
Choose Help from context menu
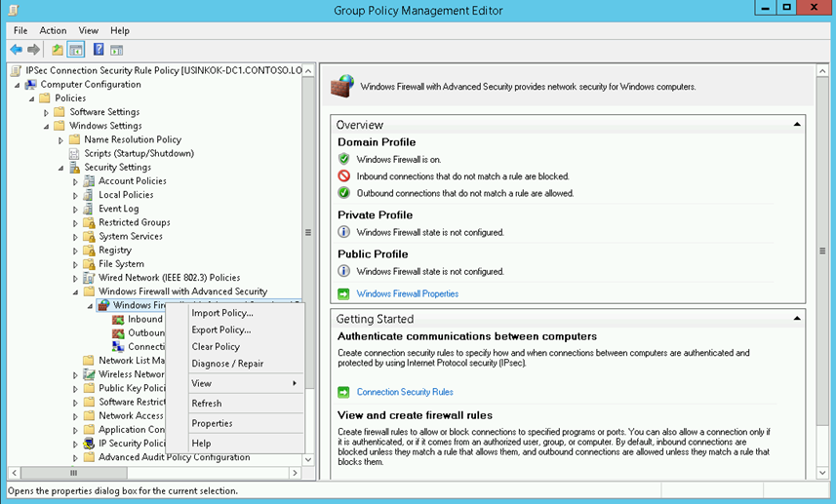pos(235,443)
